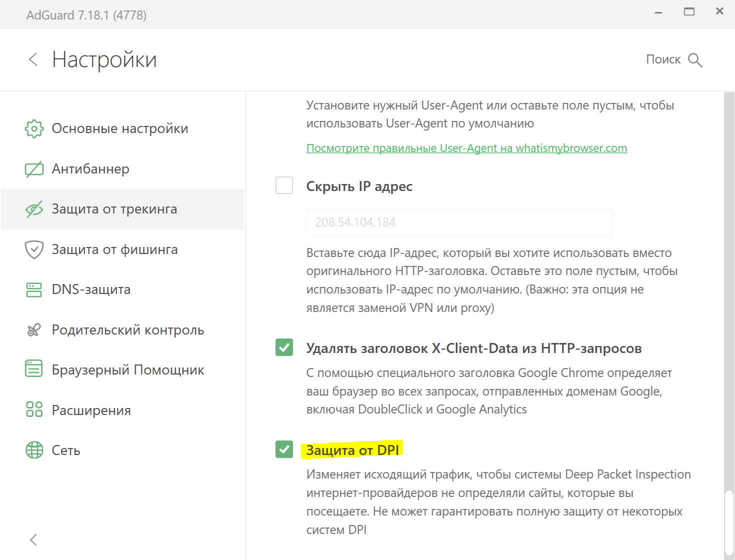This screenshot has height=560, width=735.
Task: Click the gear icon for Основные настройки
Action: click(34, 128)
